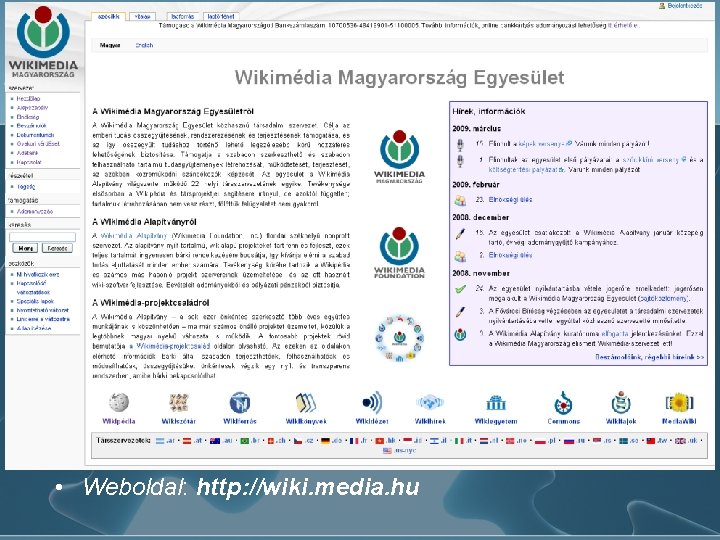Open the Wikikönyvek books icon
This screenshot has width=720, height=540.
306,403
